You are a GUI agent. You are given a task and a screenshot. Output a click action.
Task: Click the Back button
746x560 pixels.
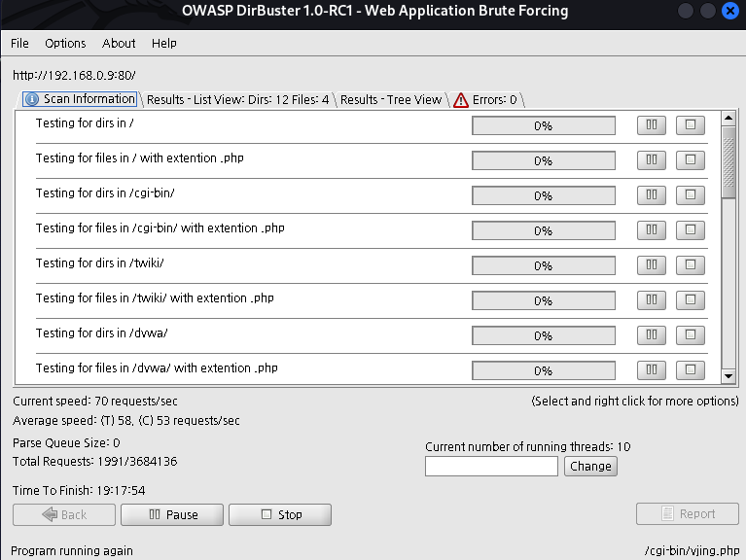(x=64, y=515)
